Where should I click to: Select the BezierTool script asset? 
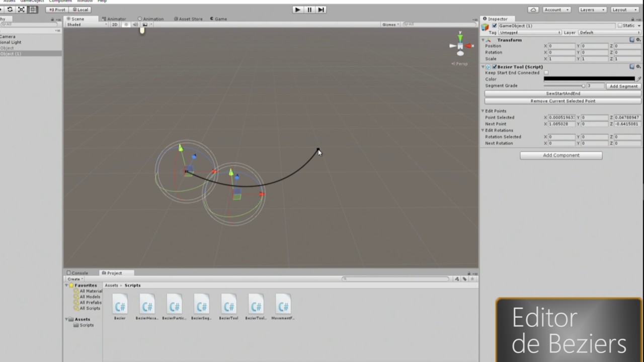[228, 307]
